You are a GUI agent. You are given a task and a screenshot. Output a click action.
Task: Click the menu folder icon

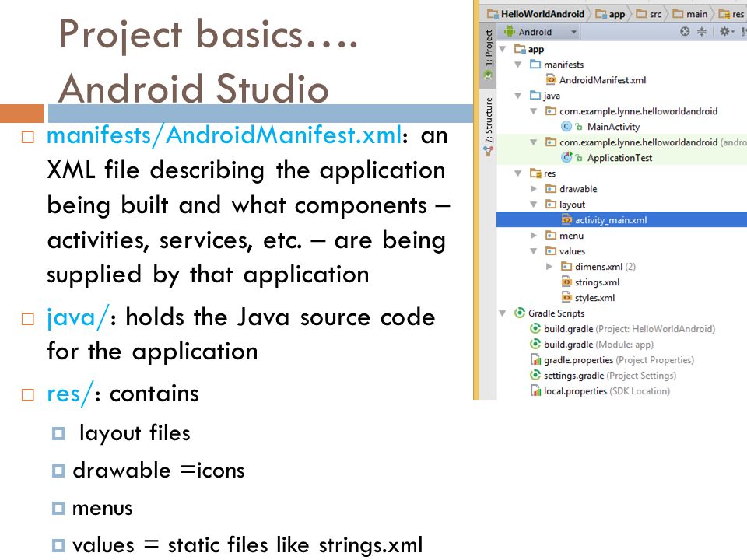(x=551, y=235)
